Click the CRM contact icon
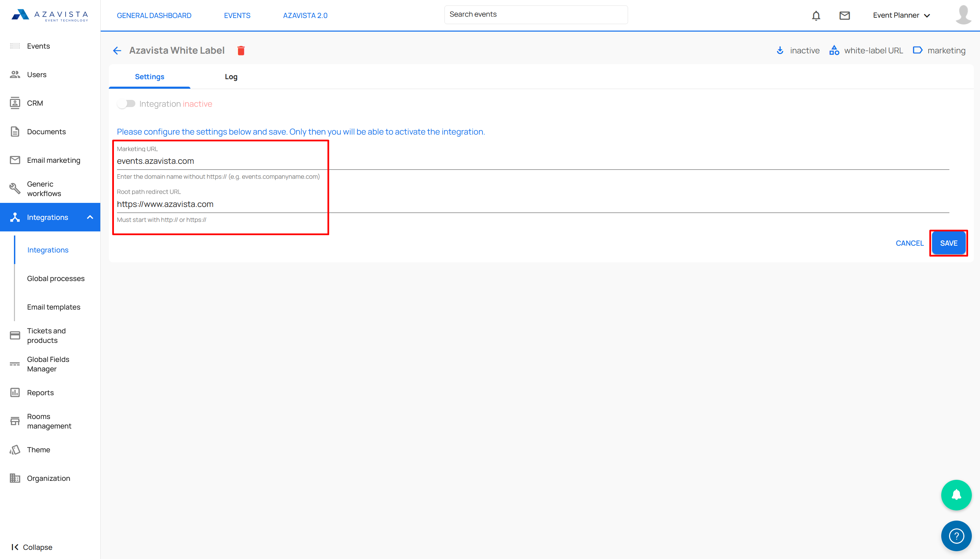This screenshot has width=980, height=559. pyautogui.click(x=15, y=103)
